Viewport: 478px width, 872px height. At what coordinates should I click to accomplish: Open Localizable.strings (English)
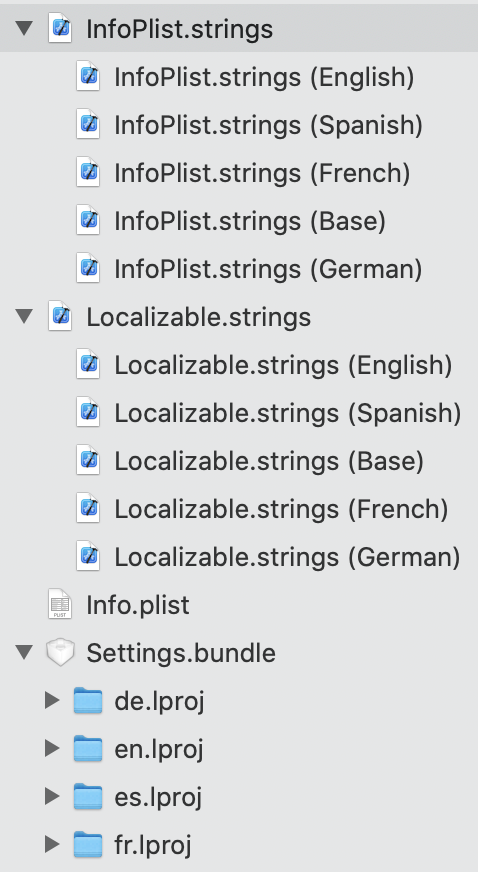[x=283, y=365]
